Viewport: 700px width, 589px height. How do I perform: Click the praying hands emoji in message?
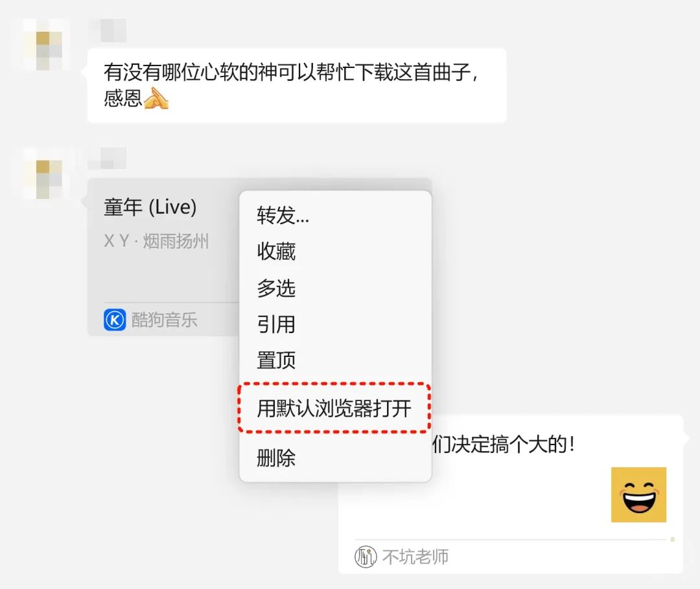coord(156,98)
